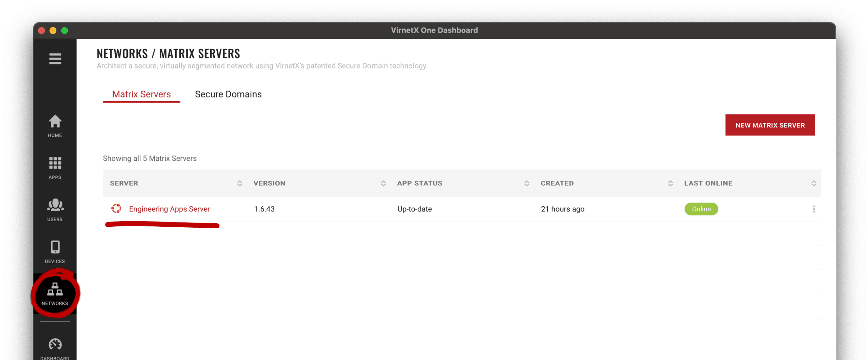Open the kebab menu for Engineering Apps Server

(x=814, y=209)
